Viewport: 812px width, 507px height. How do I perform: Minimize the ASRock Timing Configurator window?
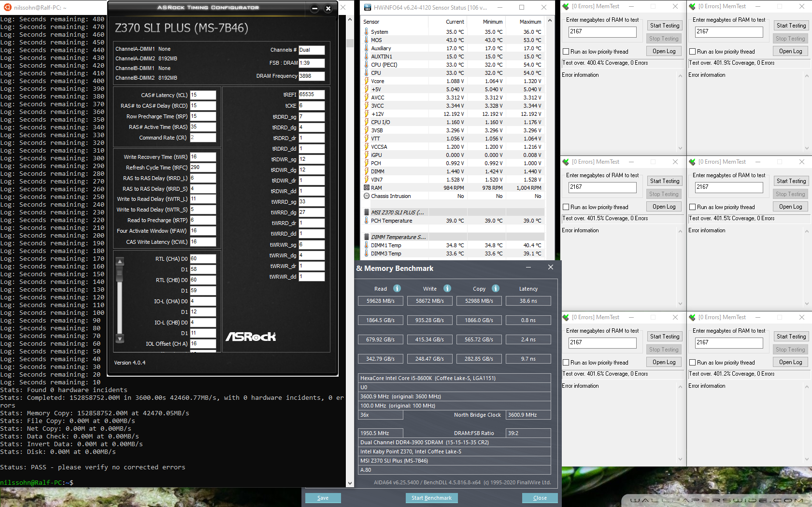314,8
